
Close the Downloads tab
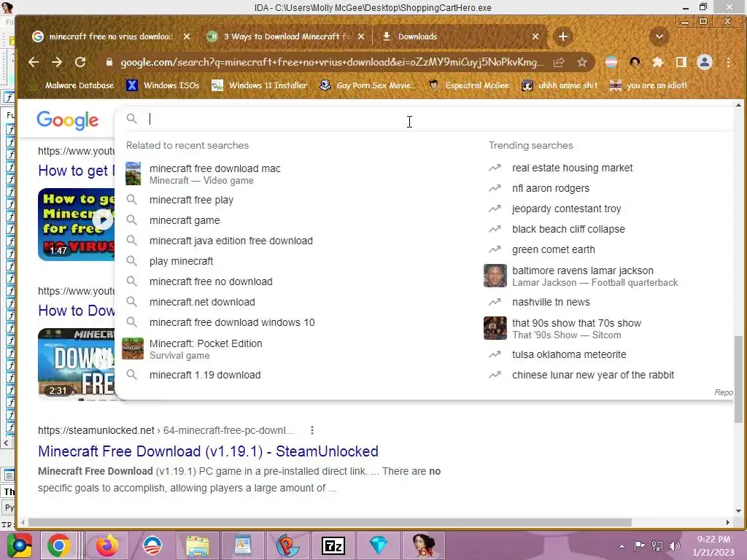tap(535, 36)
